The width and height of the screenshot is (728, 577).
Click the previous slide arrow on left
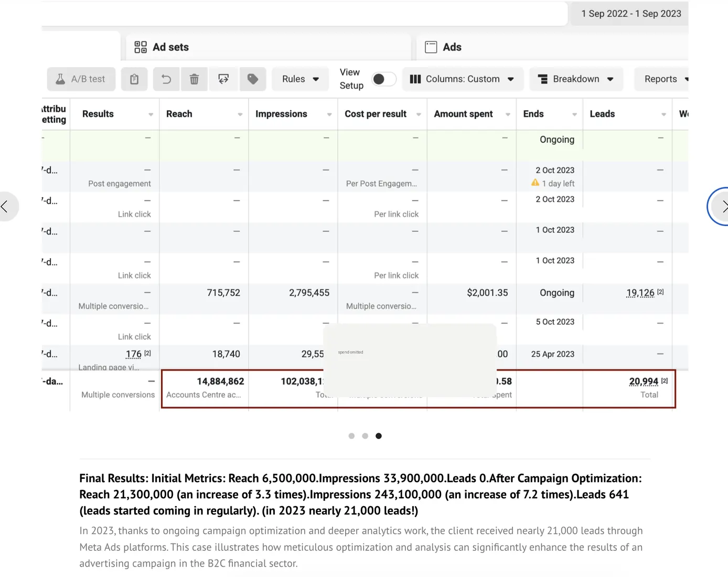(x=5, y=207)
